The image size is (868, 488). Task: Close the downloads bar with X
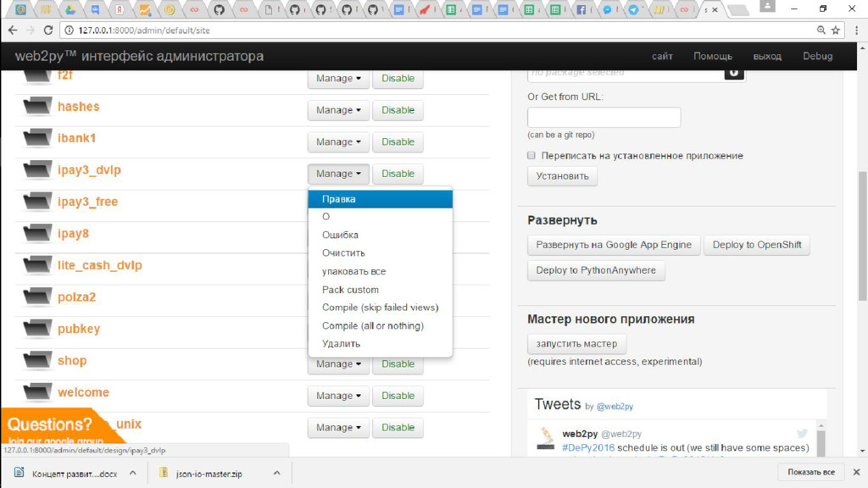(x=856, y=472)
